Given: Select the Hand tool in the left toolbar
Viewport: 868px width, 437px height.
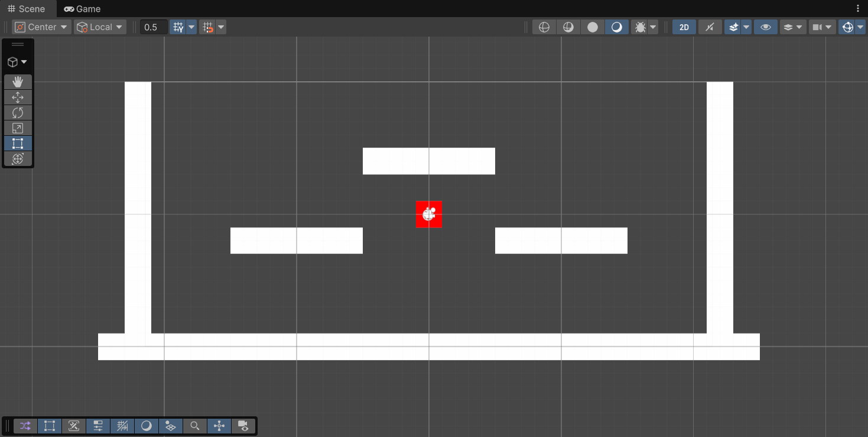Looking at the screenshot, I should click(x=18, y=81).
